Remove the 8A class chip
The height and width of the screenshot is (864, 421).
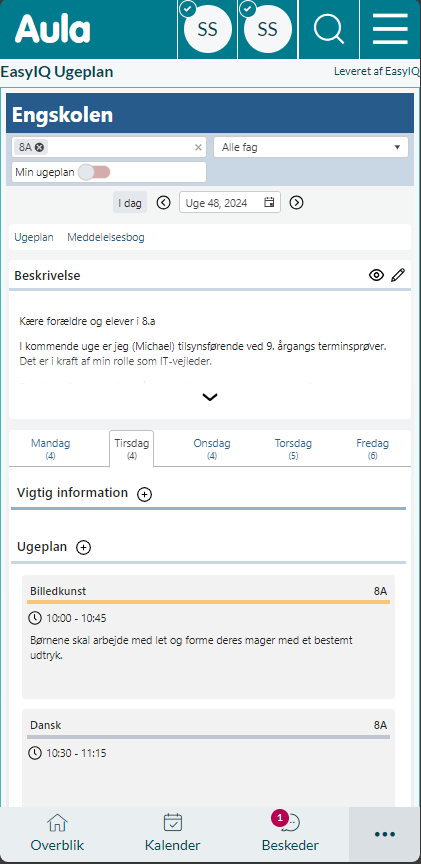[40, 147]
